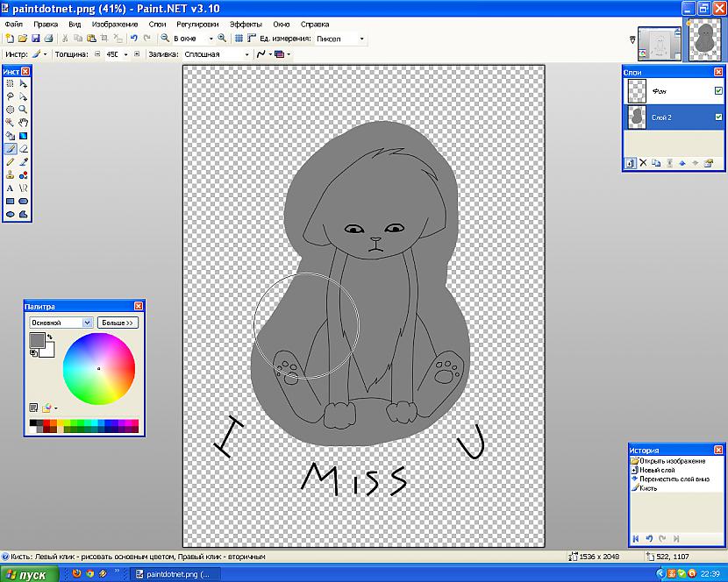Screen dimensions: 728x582
Task: Open the Правка menu
Action: pyautogui.click(x=46, y=25)
